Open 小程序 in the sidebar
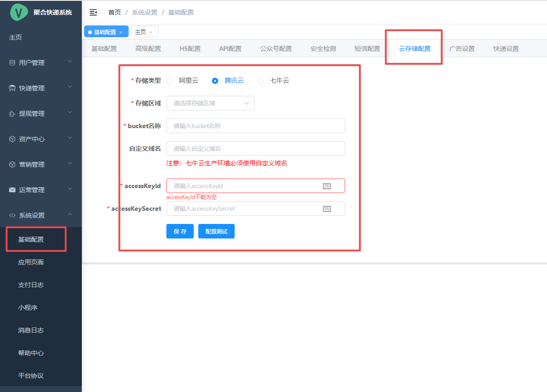 click(41, 308)
